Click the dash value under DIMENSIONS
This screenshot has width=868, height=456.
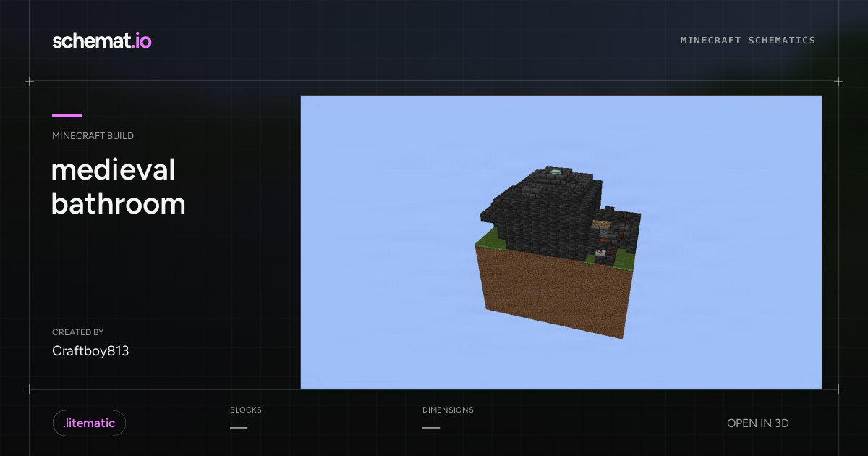click(431, 428)
